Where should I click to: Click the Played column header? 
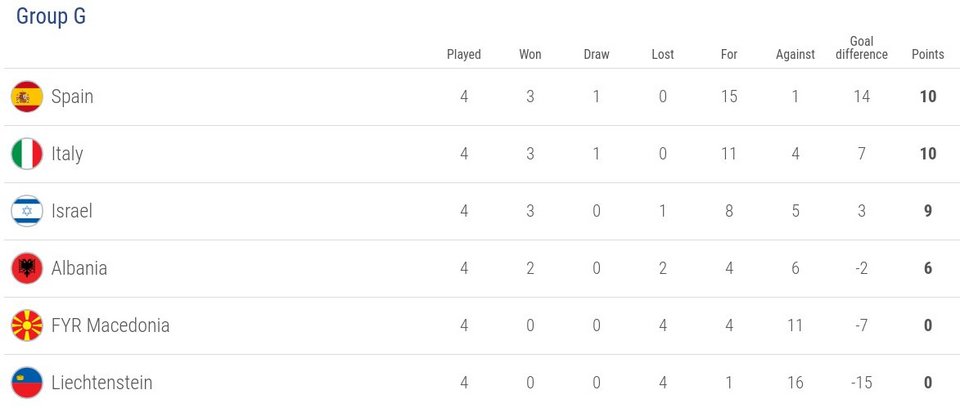click(464, 55)
